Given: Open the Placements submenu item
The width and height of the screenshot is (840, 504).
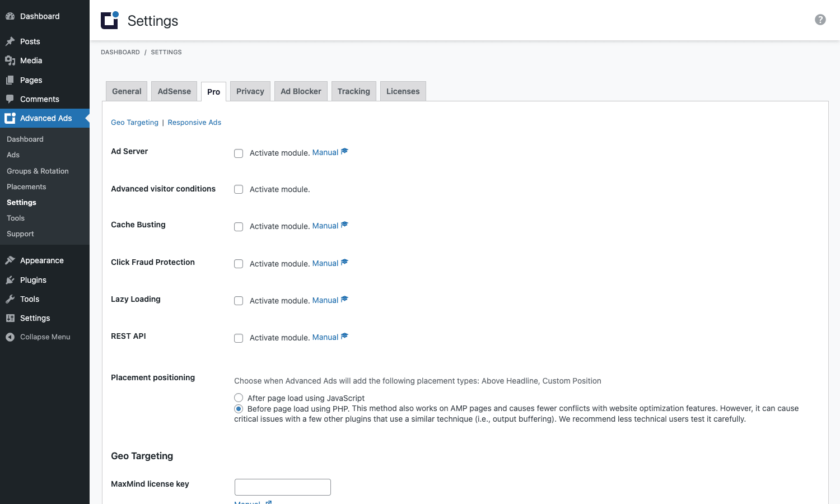Looking at the screenshot, I should tap(26, 186).
